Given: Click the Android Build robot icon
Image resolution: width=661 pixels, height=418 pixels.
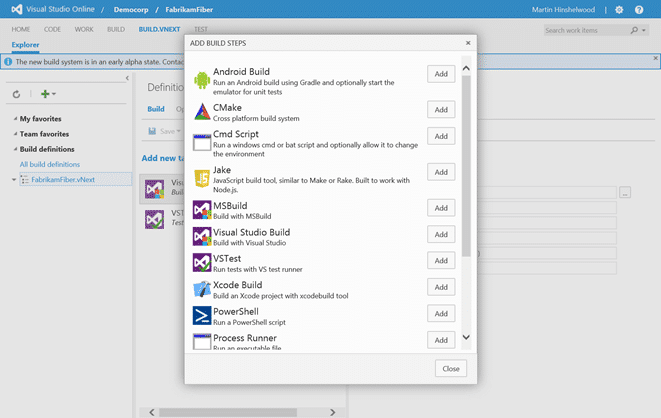Looking at the screenshot, I should tap(202, 80).
